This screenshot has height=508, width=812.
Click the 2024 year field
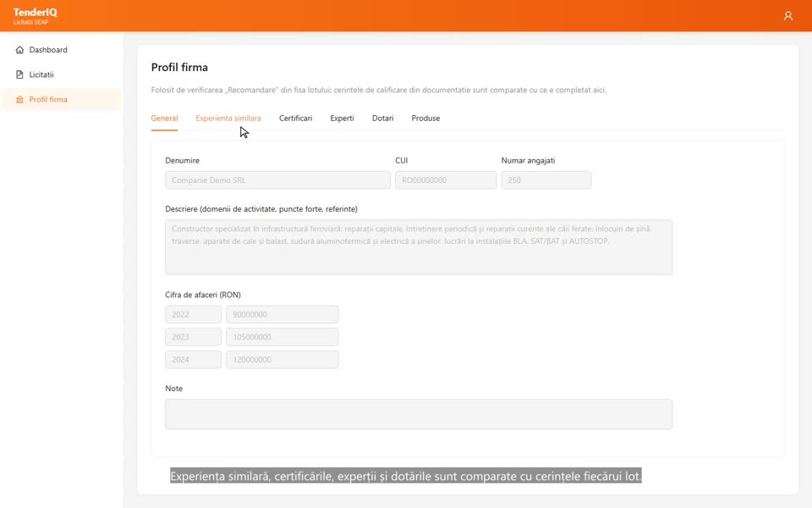(193, 360)
